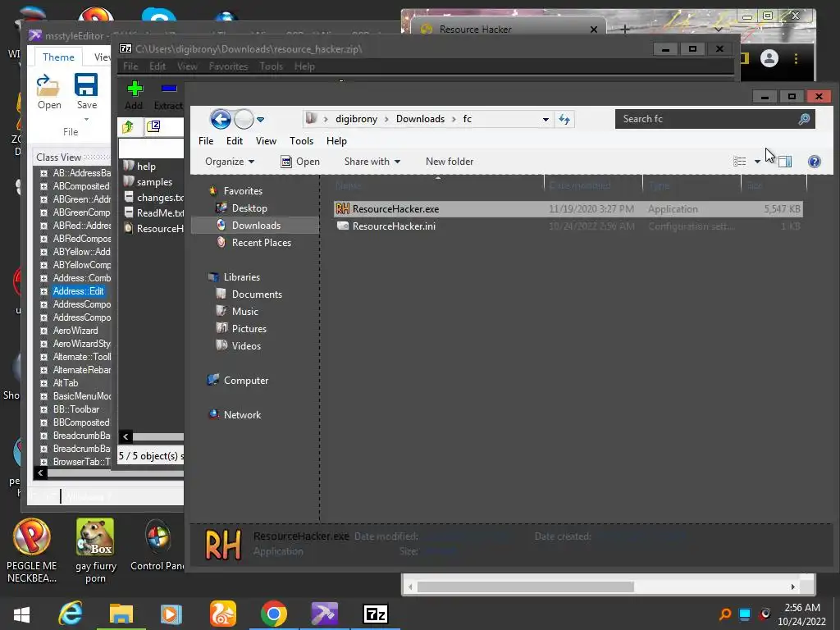
Task: Switch to the Theme tab in msstyleEditor
Action: [x=58, y=57]
